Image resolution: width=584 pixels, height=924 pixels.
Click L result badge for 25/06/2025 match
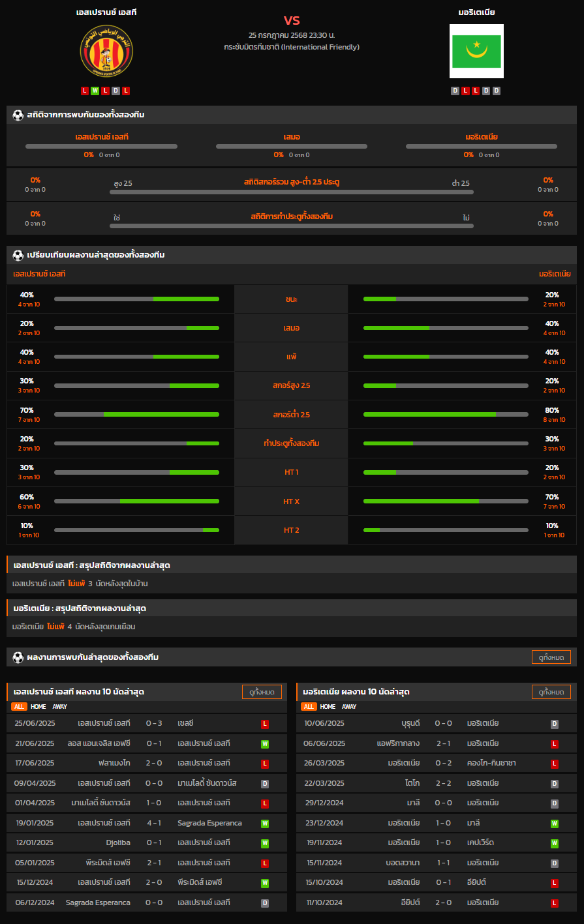[265, 724]
